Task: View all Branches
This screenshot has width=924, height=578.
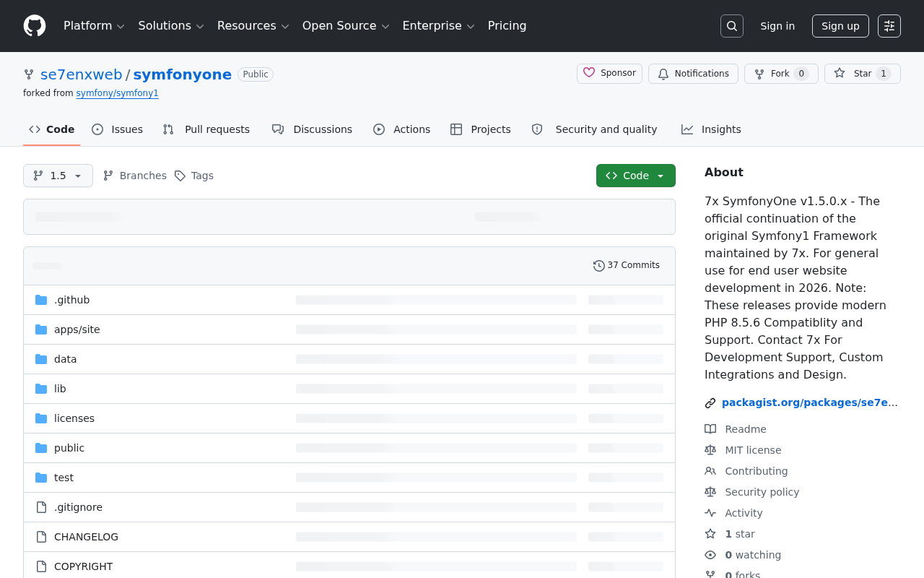Action: (x=135, y=176)
